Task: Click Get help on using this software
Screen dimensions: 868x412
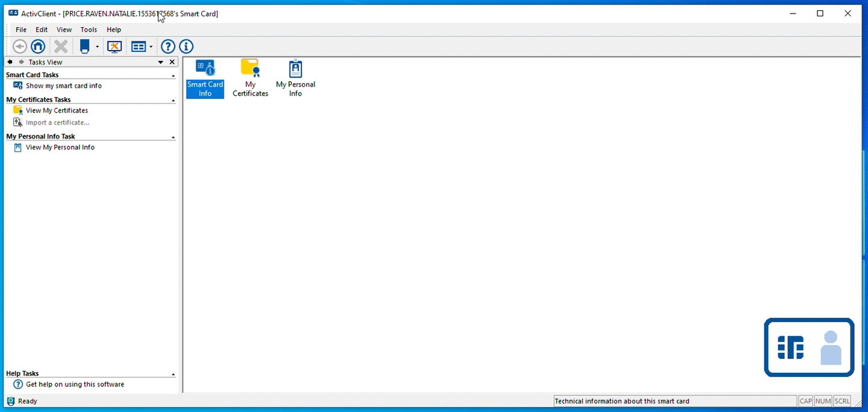Action: (x=75, y=384)
